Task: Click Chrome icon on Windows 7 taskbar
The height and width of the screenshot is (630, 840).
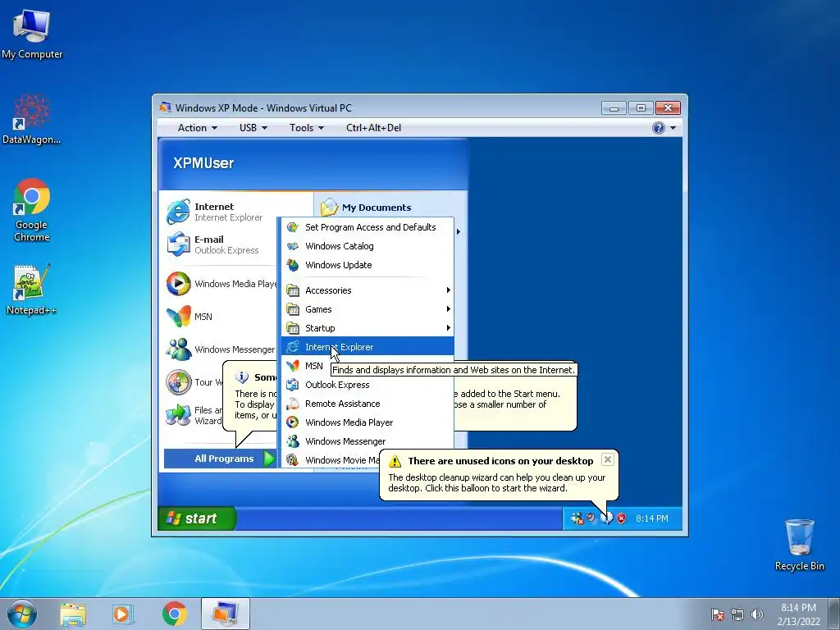Action: (x=175, y=614)
